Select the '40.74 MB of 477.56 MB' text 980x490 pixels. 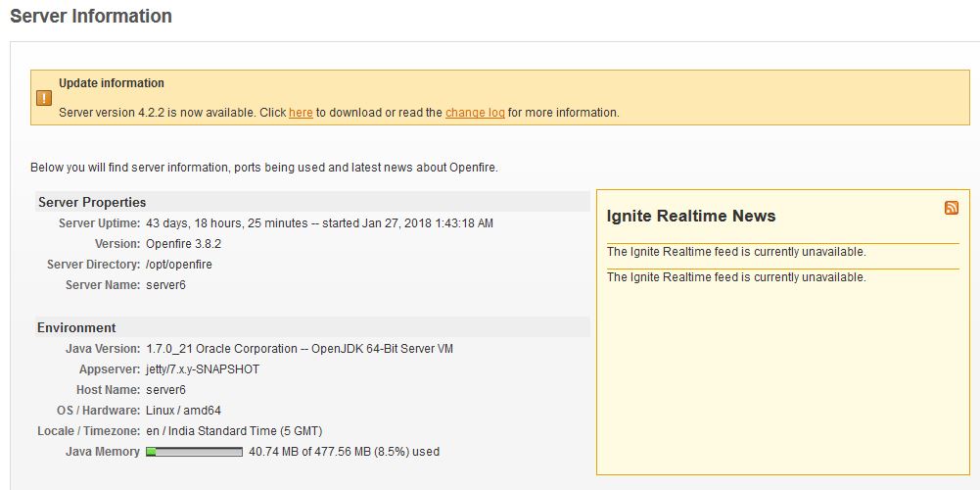[x=309, y=451]
